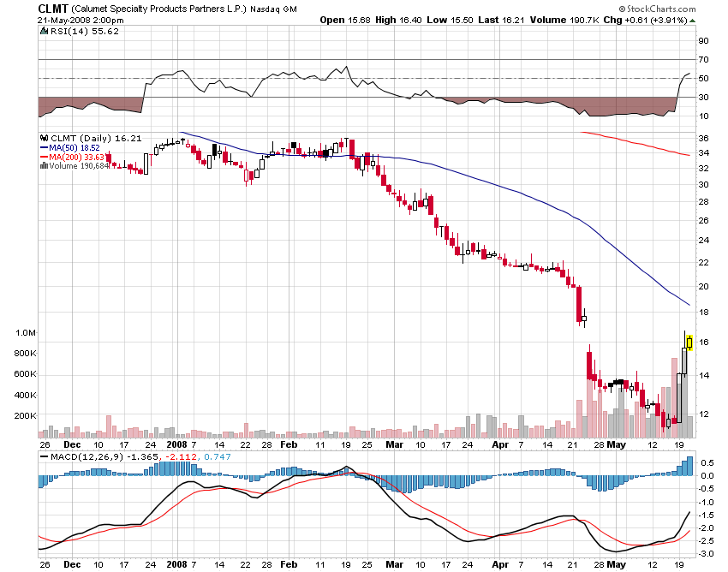This screenshot has width=728, height=572.
Task: Click Apr on the date axis under the volume bars
Action: click(x=500, y=444)
